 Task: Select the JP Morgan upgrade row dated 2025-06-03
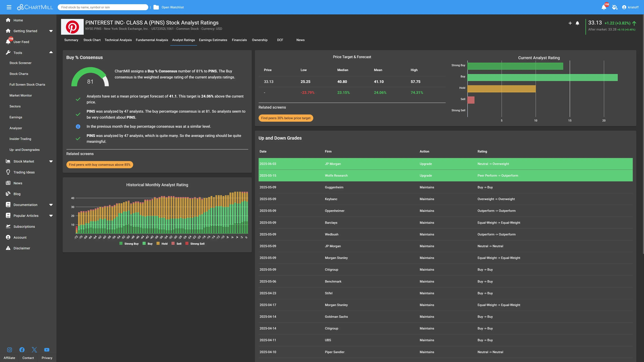tap(445, 164)
